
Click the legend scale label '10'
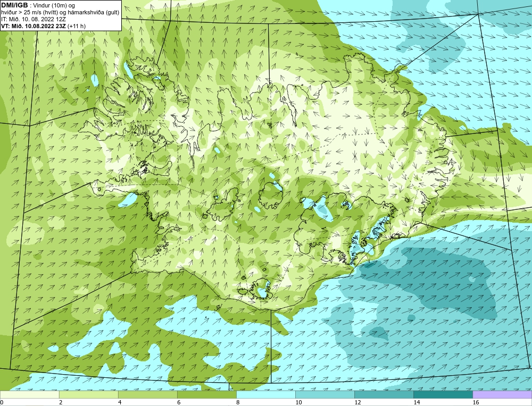[298, 402]
